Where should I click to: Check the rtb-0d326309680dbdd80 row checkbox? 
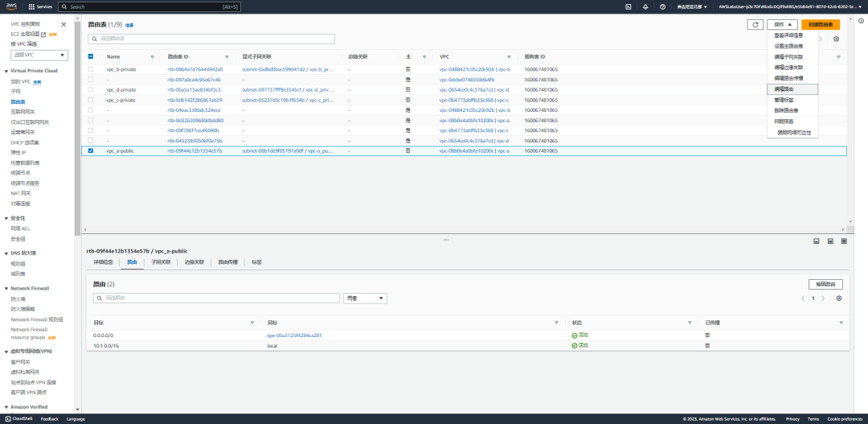click(91, 120)
